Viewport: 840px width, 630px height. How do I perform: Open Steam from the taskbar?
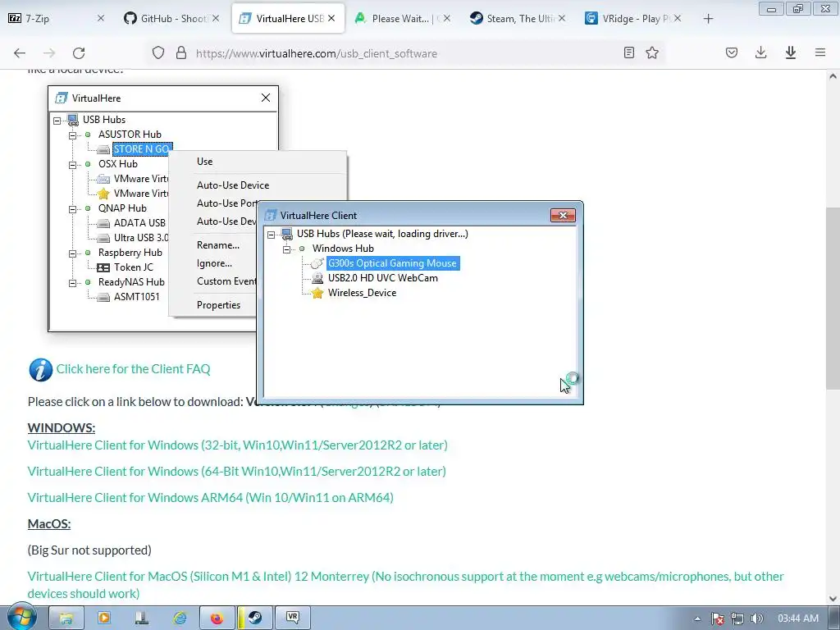point(255,619)
